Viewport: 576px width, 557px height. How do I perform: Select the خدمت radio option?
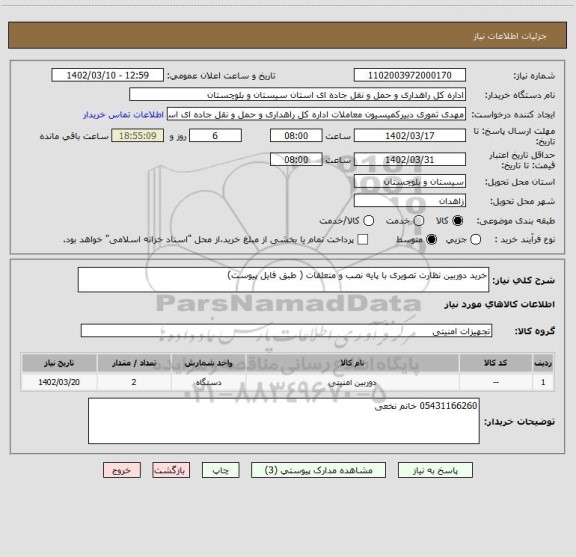[419, 221]
